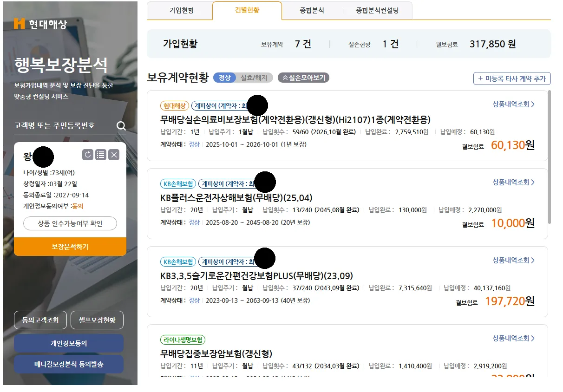Open 상품내역조회 for KB3.3.5슬기로운간편건강보험PLUS
The height and width of the screenshot is (392, 563).
(514, 261)
